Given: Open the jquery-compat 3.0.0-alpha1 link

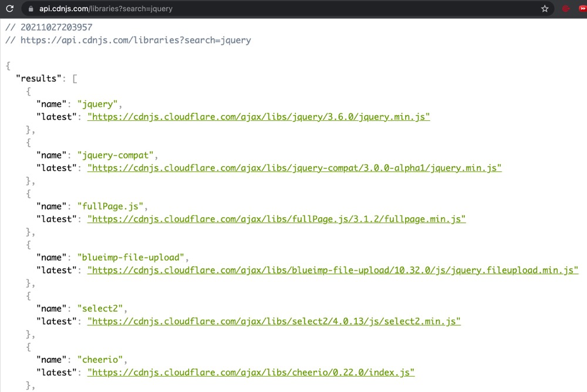Looking at the screenshot, I should coord(295,168).
